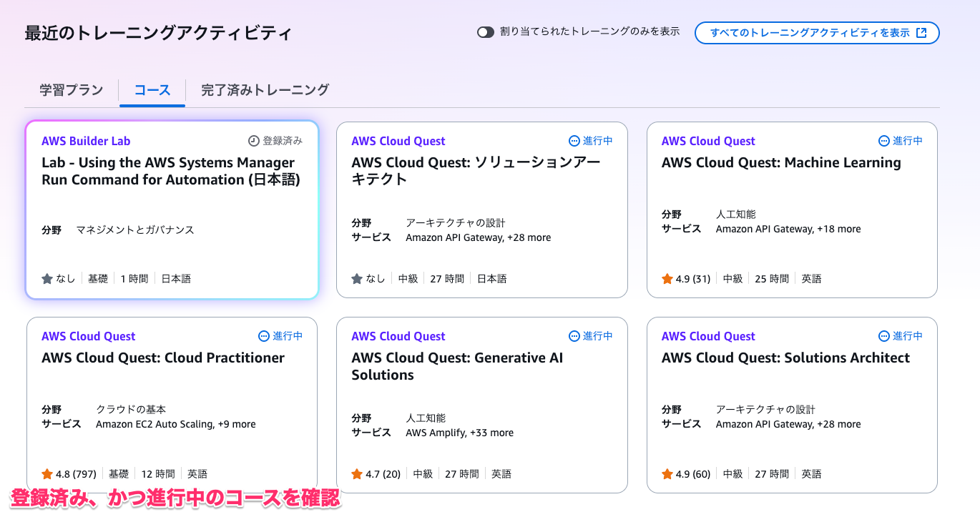
Task: Click 12 時間 duration on Cloud Practitioner card
Action: click(158, 474)
